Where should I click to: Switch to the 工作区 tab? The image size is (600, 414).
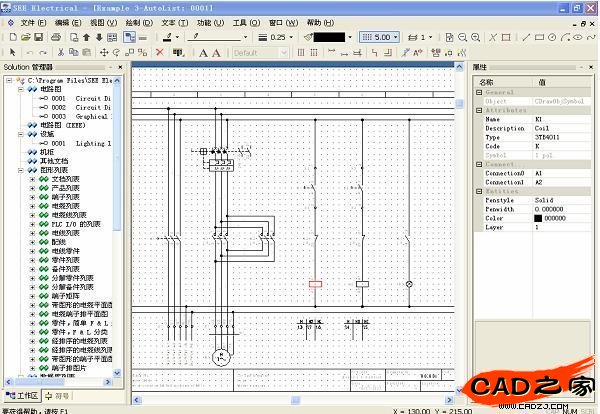click(x=22, y=396)
